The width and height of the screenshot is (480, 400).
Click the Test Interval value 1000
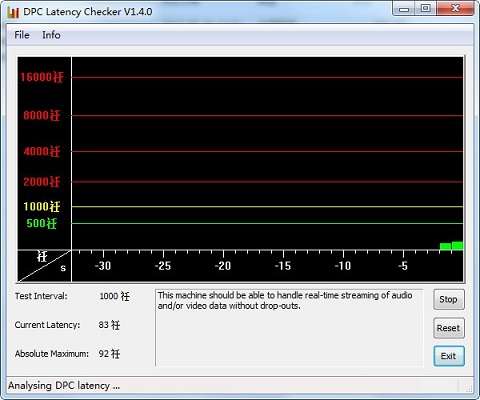pyautogui.click(x=114, y=296)
